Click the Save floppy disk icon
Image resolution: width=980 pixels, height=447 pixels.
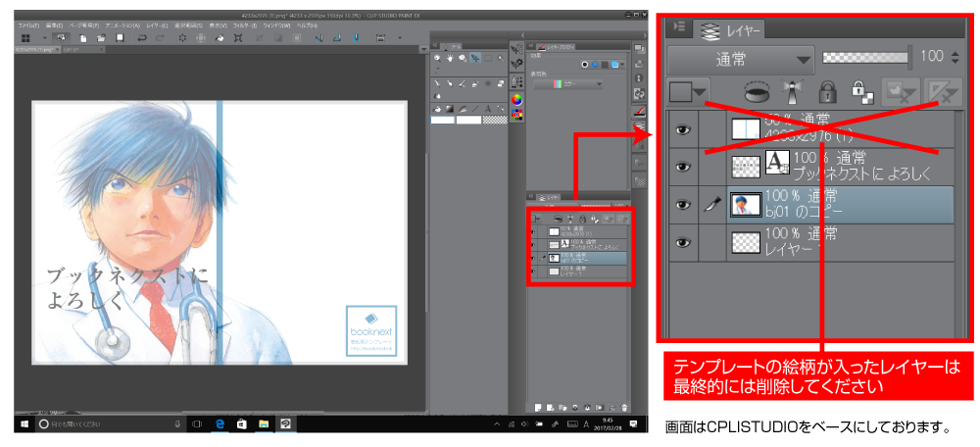(120, 38)
